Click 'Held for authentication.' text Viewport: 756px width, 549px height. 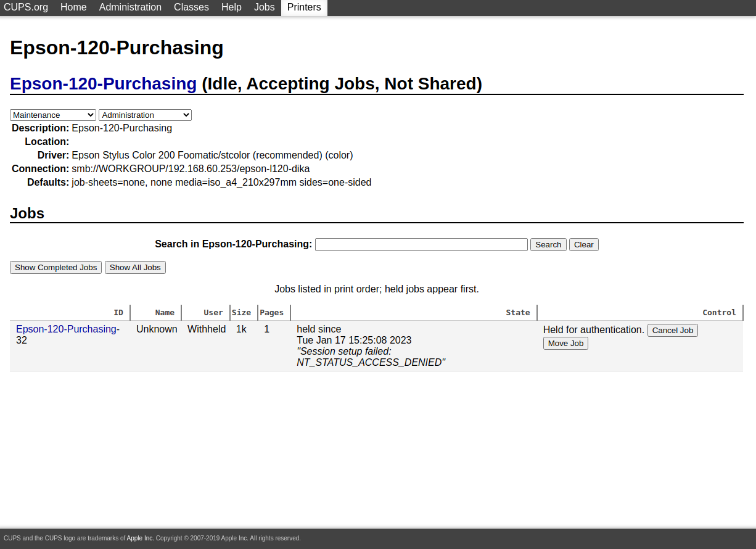[594, 329]
